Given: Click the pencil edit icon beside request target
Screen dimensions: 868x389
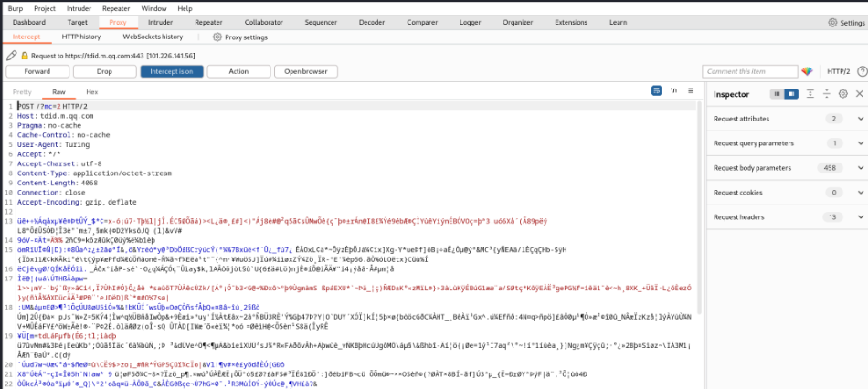Looking at the screenshot, I should 12,56.
